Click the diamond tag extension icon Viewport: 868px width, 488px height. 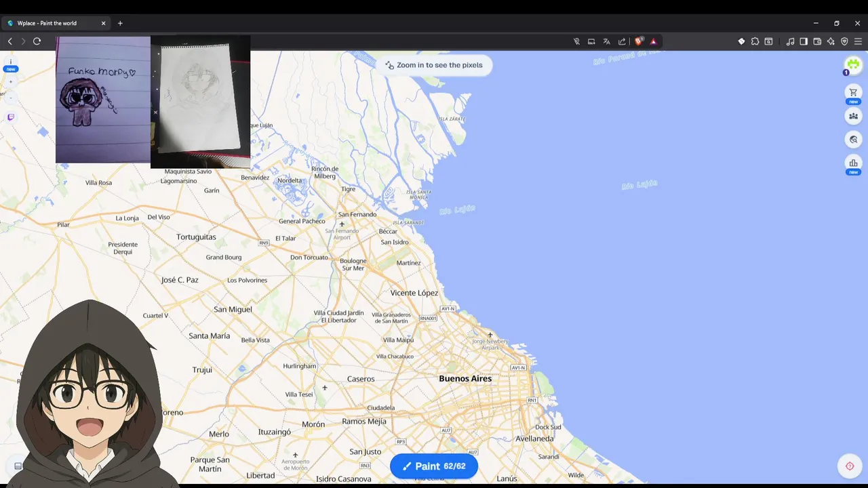(741, 41)
